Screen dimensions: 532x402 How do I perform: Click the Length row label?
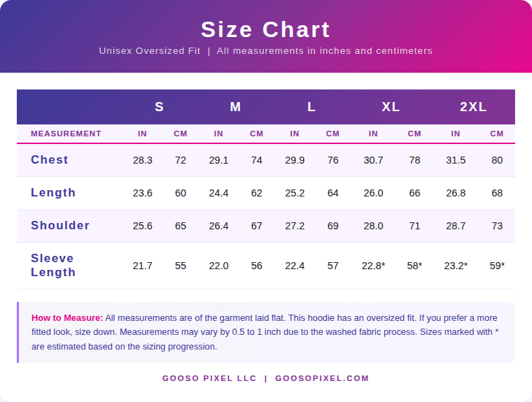tap(53, 193)
